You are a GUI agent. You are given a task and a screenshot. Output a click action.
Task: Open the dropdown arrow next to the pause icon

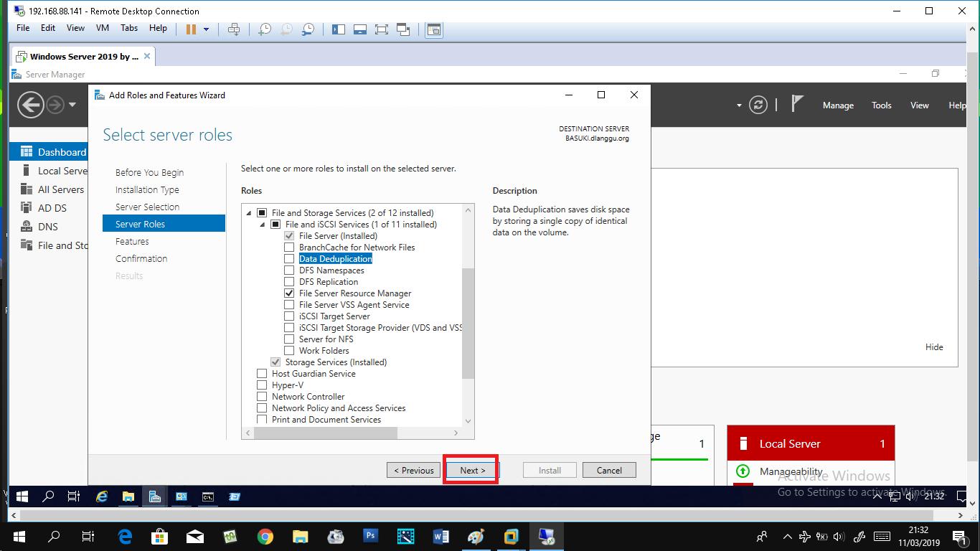pos(206,29)
